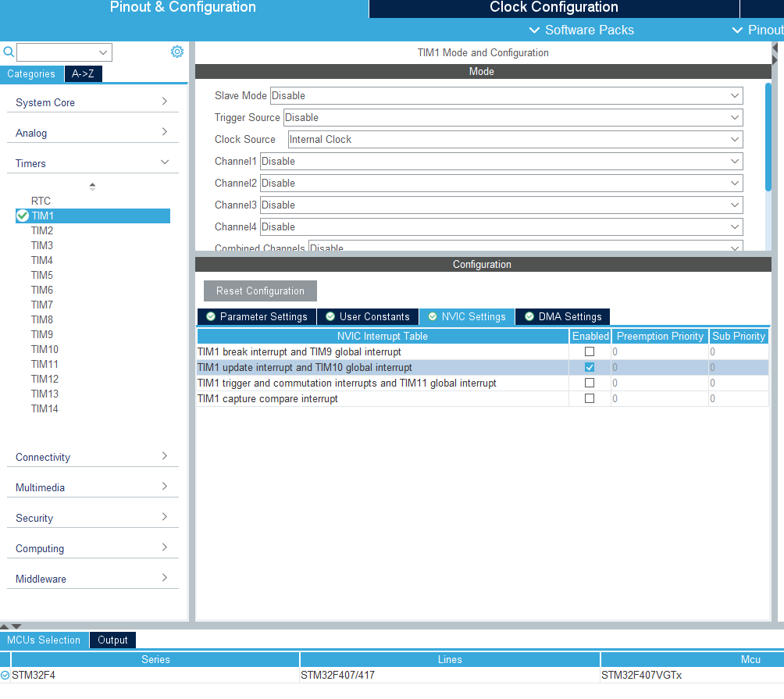Click the Preemption Priority column header
The height and width of the screenshot is (699, 784).
pos(660,336)
